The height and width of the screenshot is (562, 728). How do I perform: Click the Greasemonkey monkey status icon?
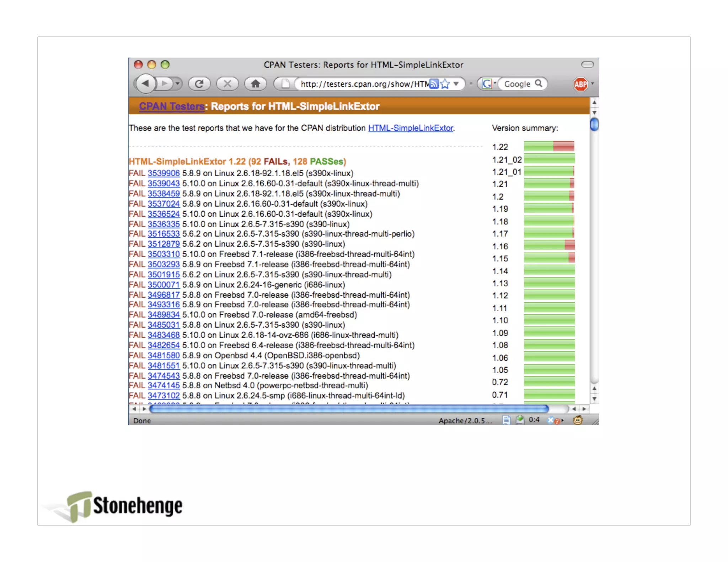(578, 420)
